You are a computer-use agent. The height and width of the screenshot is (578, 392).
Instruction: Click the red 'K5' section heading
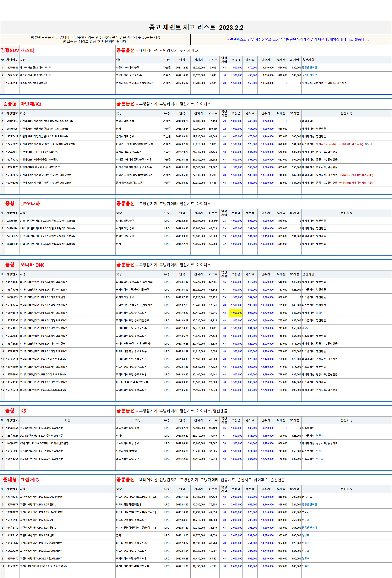23,411
